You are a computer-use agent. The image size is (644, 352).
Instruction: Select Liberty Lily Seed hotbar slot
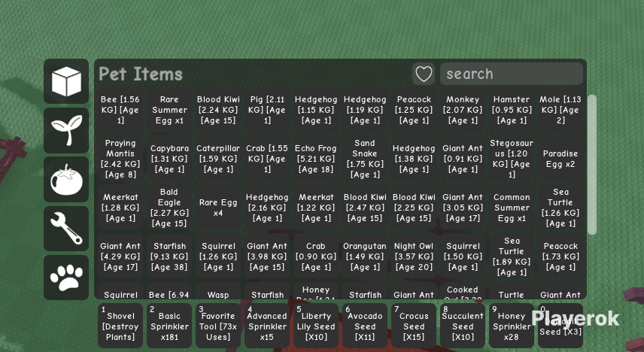pos(316,326)
